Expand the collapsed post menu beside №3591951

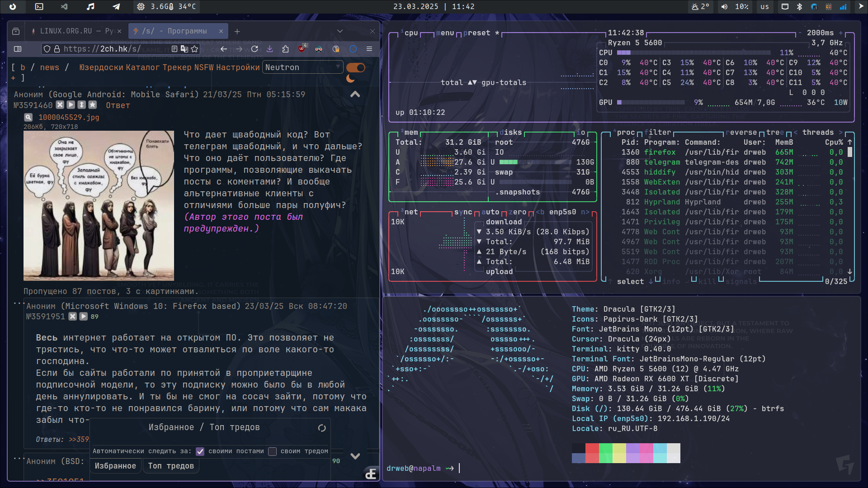click(19, 303)
